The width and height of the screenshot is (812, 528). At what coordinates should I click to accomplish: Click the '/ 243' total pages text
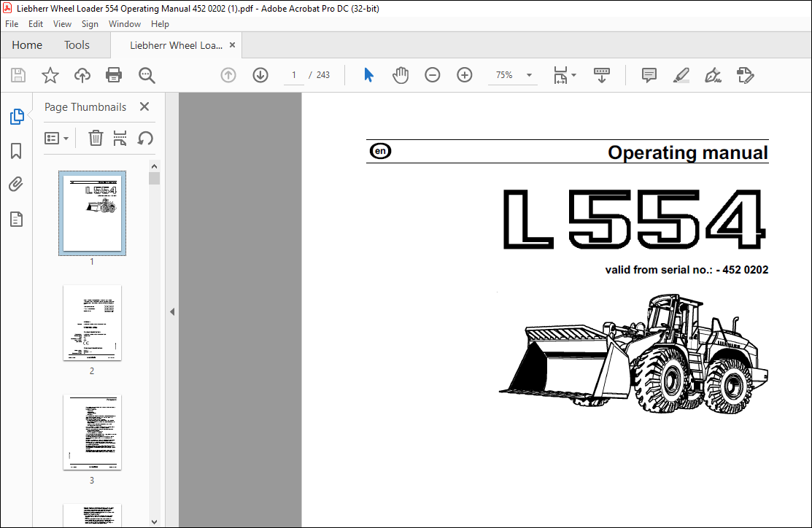(x=320, y=75)
